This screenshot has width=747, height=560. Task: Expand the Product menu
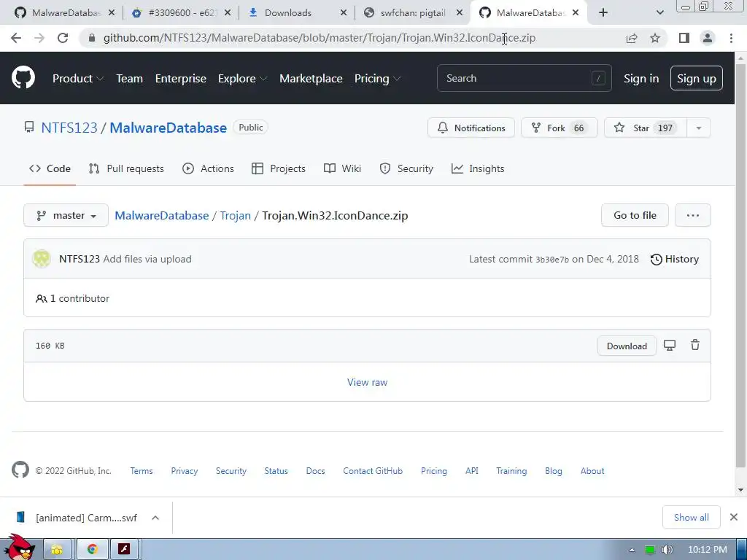(x=78, y=79)
